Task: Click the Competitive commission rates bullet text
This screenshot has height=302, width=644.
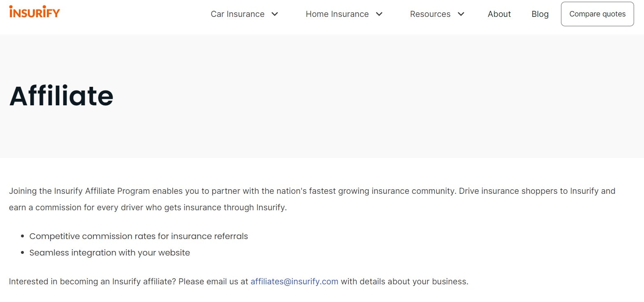Action: pyautogui.click(x=139, y=237)
